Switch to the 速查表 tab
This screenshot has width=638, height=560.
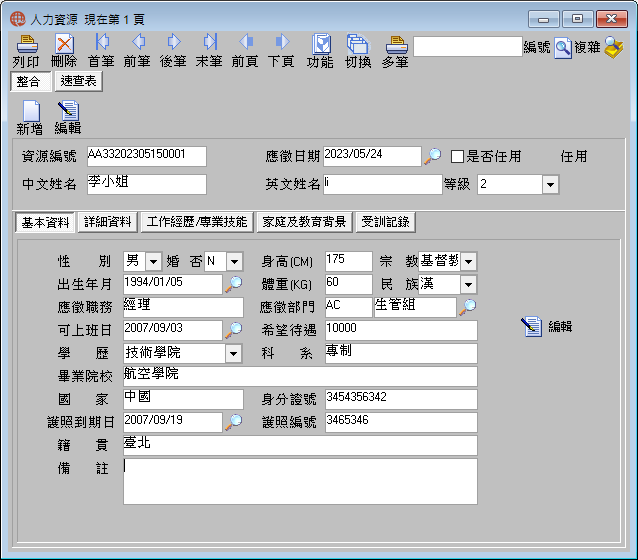point(78,81)
